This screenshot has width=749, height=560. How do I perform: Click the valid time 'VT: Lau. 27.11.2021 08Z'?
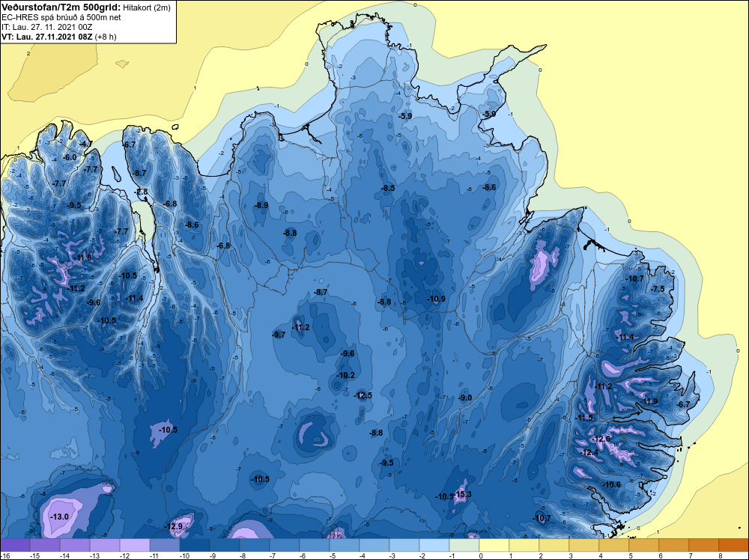pos(47,36)
